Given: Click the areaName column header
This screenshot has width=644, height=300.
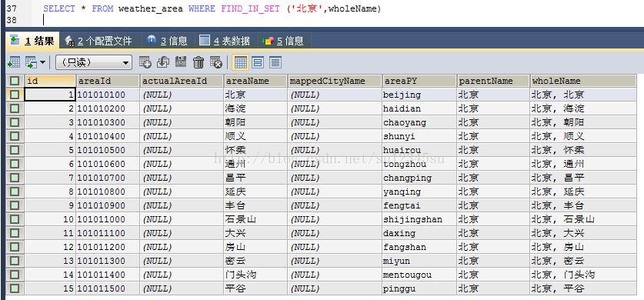Looking at the screenshot, I should tap(255, 81).
